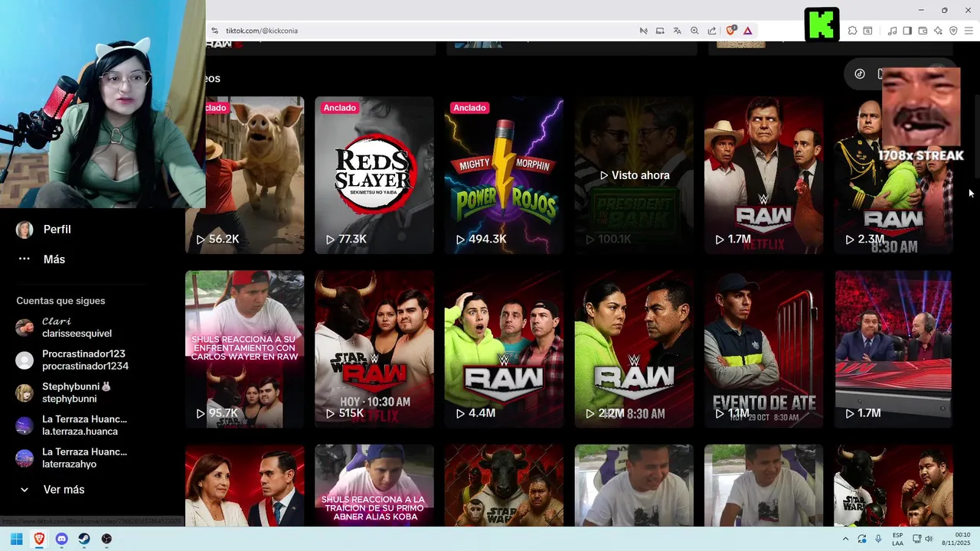Open pinned pig video with 56.2K views
This screenshot has height=551, width=980.
click(244, 175)
